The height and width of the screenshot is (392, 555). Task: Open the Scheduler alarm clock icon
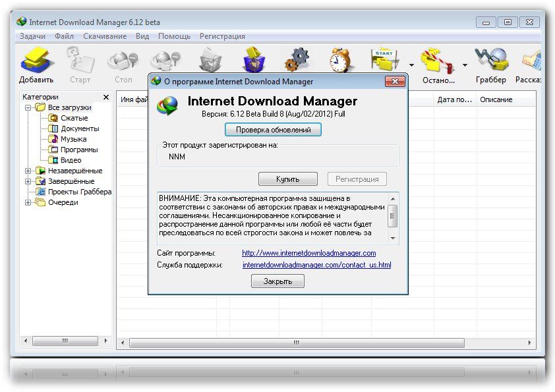[x=340, y=60]
